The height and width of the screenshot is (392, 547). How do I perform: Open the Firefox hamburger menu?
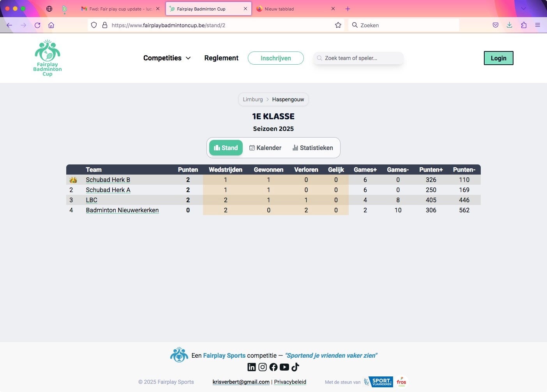coord(538,25)
